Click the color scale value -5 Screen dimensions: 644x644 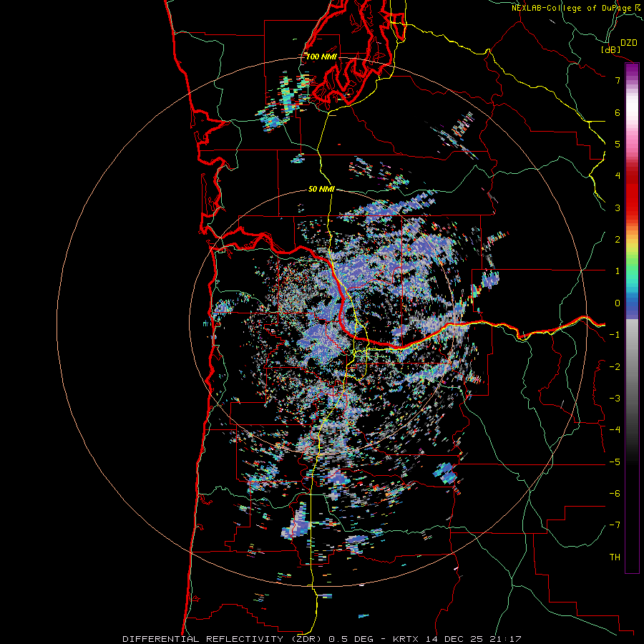[615, 462]
